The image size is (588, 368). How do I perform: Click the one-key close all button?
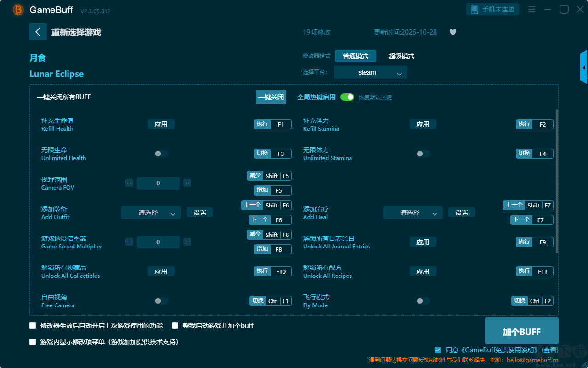271,97
